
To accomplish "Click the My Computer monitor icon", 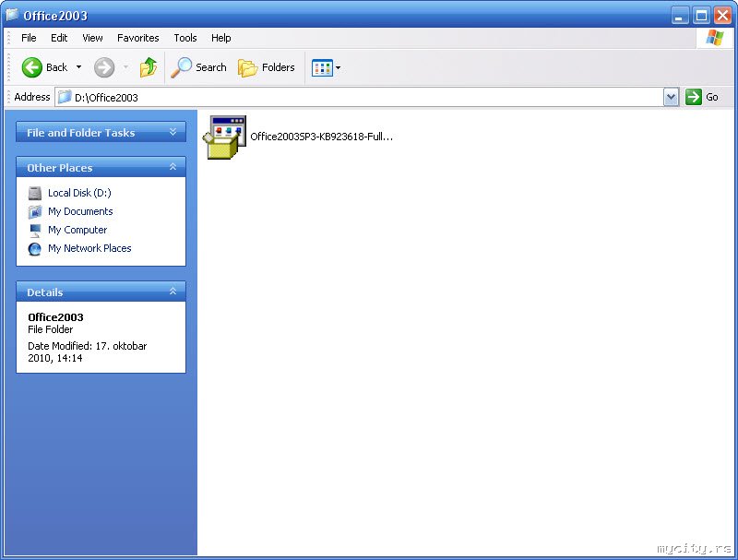I will (35, 230).
